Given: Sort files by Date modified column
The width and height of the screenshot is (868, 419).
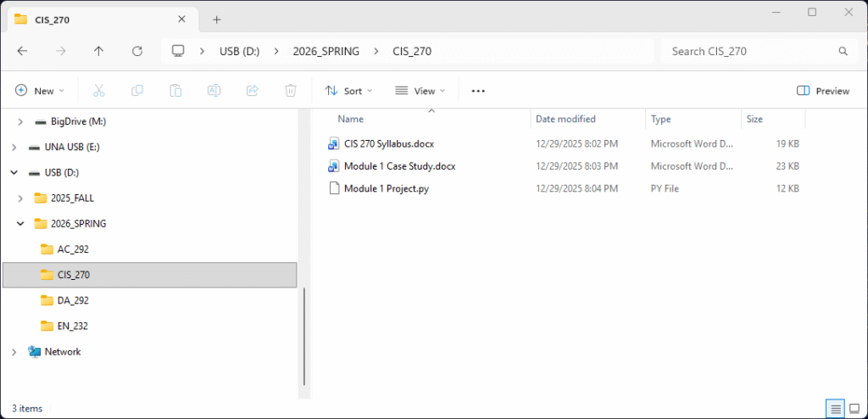Looking at the screenshot, I should point(565,120).
